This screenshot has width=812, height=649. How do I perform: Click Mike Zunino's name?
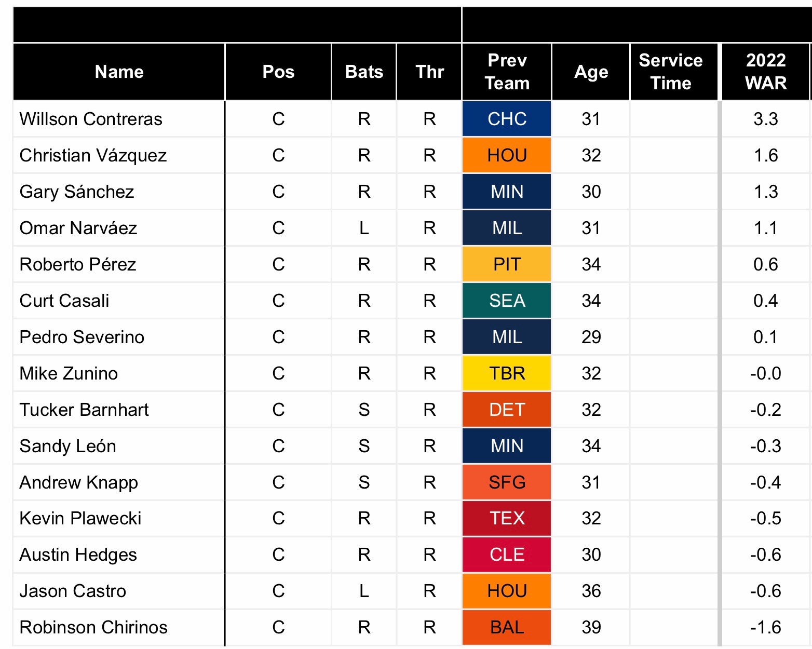(x=69, y=373)
